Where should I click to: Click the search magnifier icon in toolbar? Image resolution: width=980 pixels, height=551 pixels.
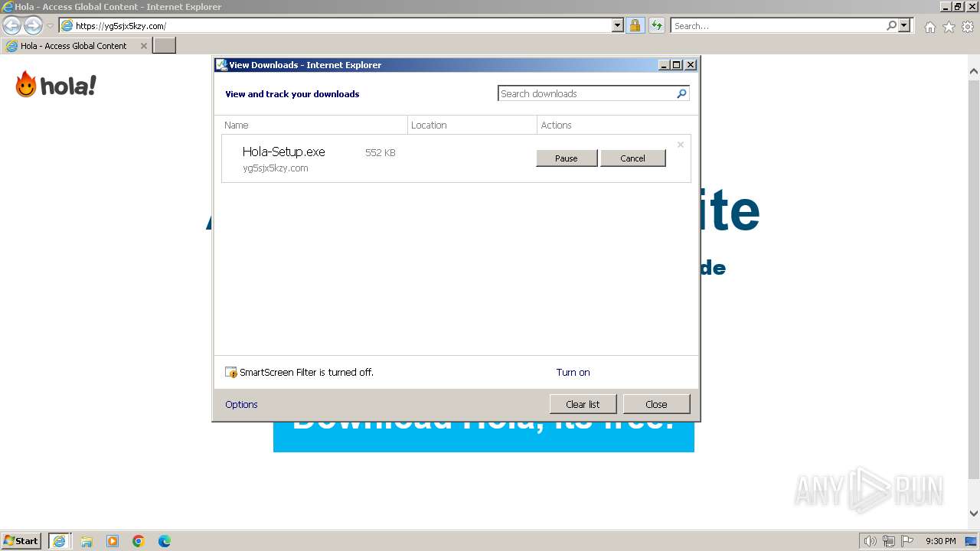(891, 25)
